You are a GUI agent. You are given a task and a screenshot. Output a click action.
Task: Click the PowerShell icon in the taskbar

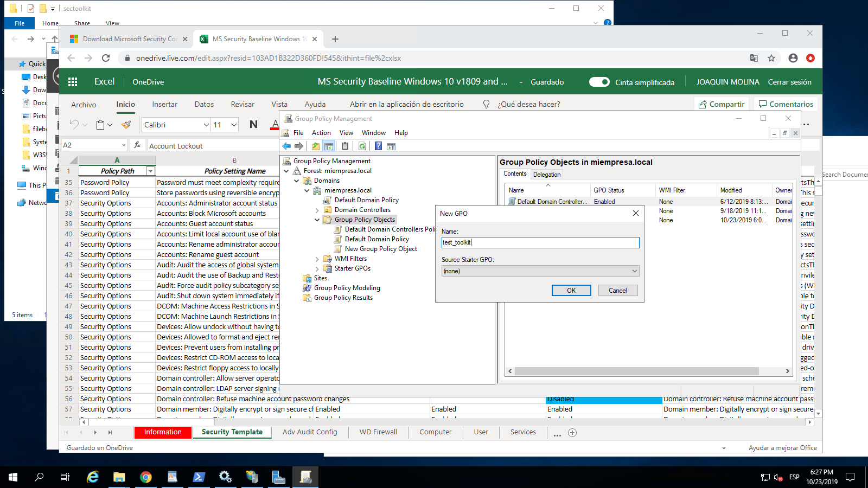[x=199, y=477]
